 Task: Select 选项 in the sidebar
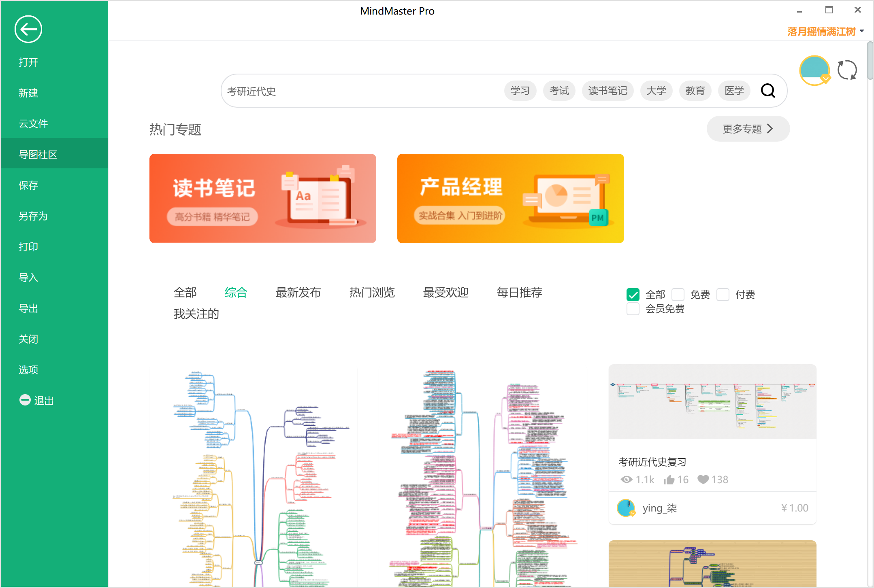click(x=54, y=370)
